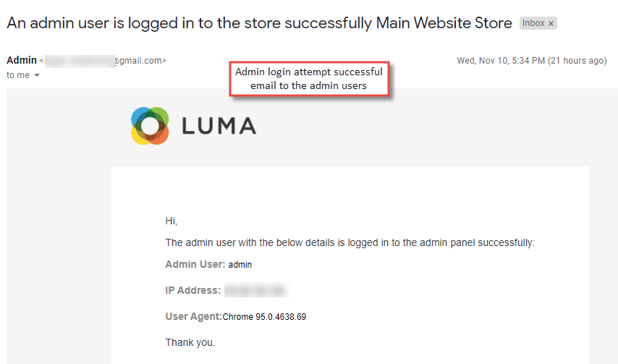The height and width of the screenshot is (364, 618).
Task: Click the email date Wed, Nov 10 timestamp
Action: point(532,61)
